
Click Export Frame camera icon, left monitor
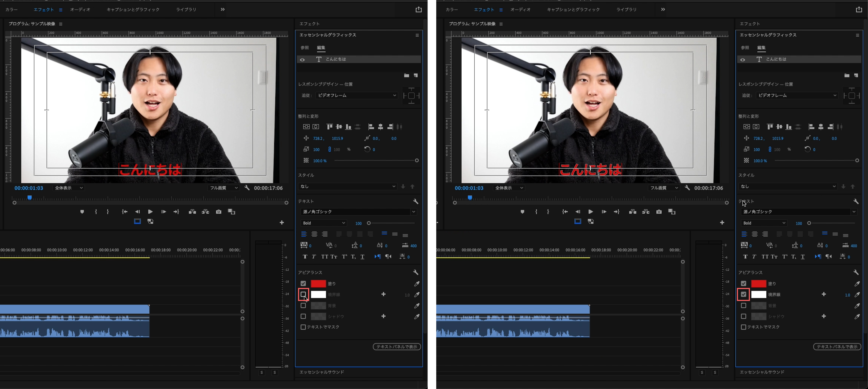coord(219,211)
